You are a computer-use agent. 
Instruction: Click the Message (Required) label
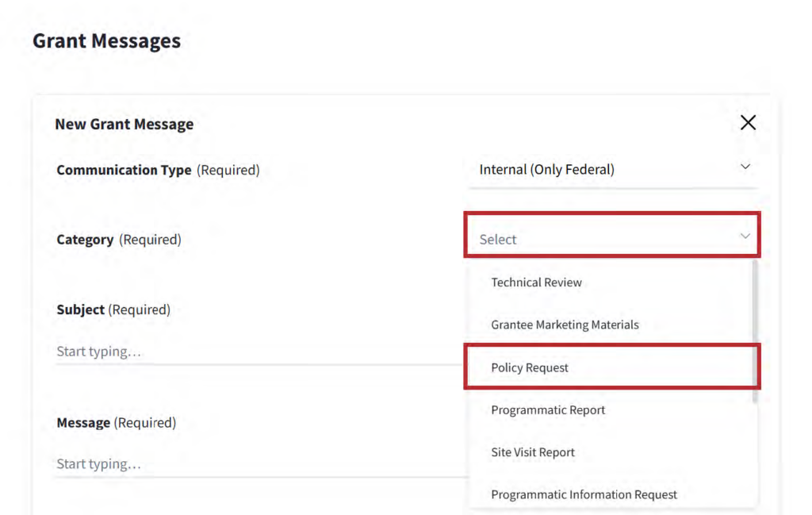pos(116,423)
